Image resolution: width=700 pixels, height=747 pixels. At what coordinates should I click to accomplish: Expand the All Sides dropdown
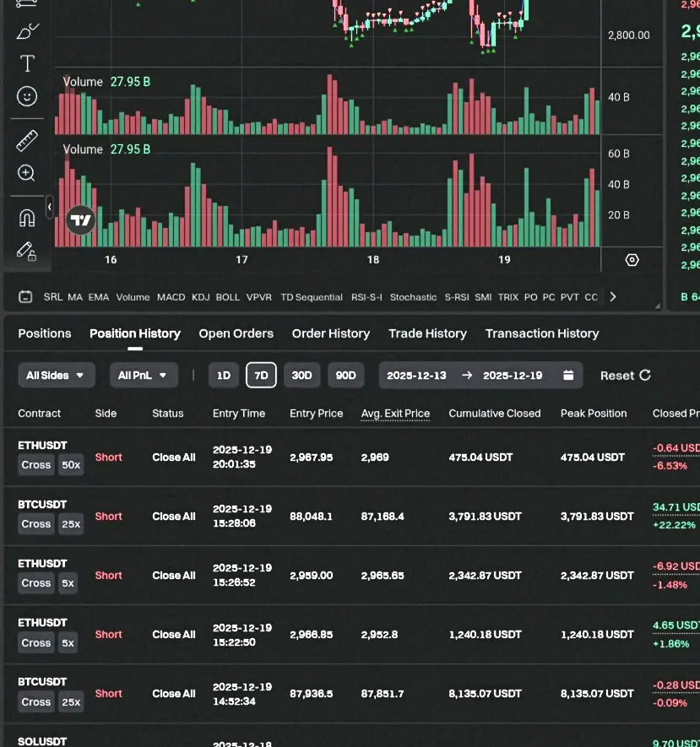pos(57,376)
